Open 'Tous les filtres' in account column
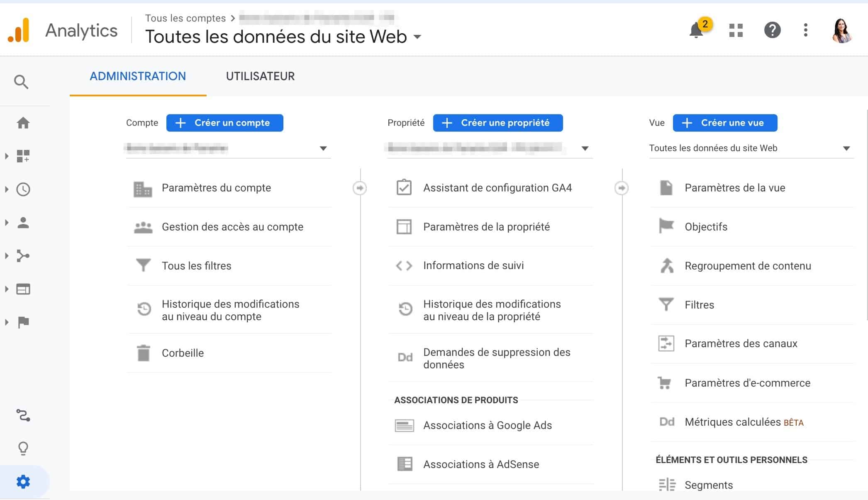 229,266
